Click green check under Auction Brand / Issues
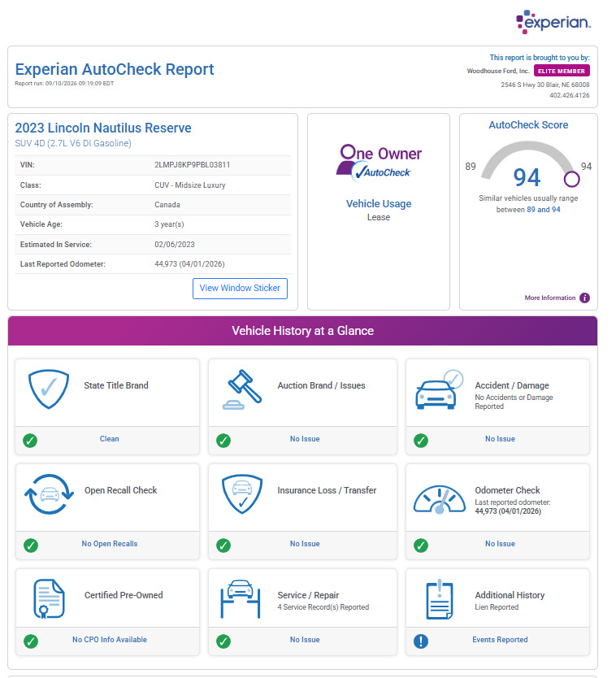The image size is (616, 678). [223, 441]
